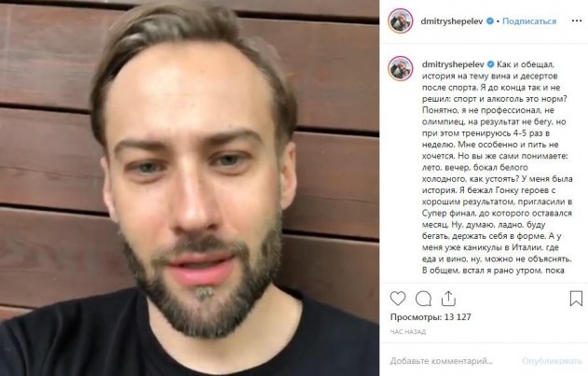Share the post with the share icon
The width and height of the screenshot is (588, 376).
click(x=448, y=299)
